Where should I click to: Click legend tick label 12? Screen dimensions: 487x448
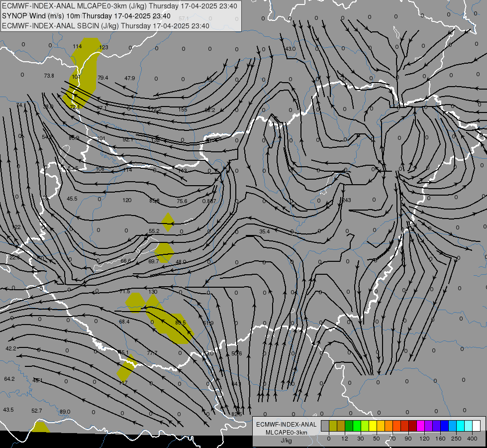(344, 439)
